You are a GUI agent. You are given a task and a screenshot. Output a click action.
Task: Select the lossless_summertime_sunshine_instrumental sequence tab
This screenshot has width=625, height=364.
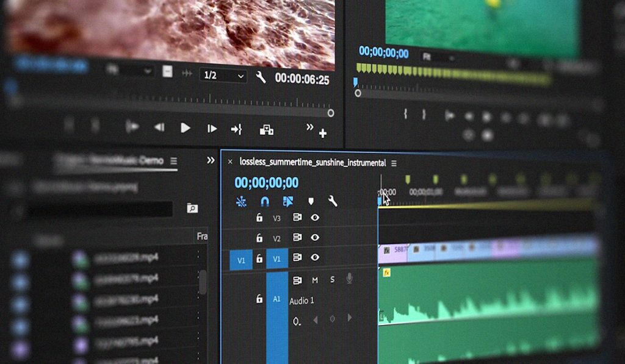coord(312,163)
